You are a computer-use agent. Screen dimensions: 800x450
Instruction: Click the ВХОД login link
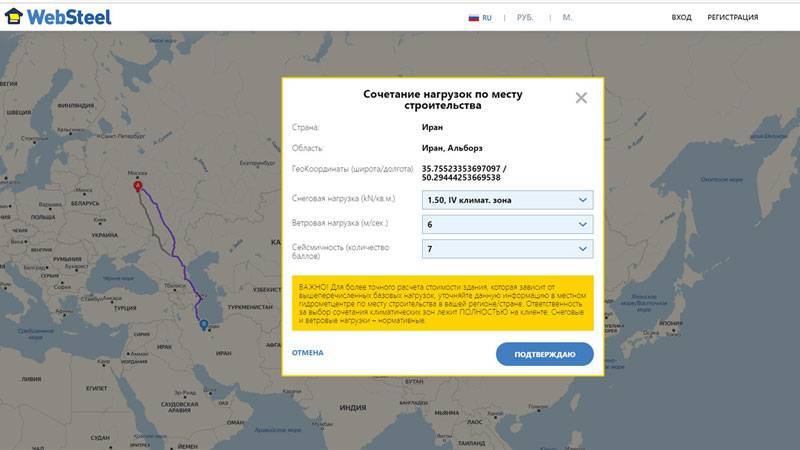pos(681,17)
